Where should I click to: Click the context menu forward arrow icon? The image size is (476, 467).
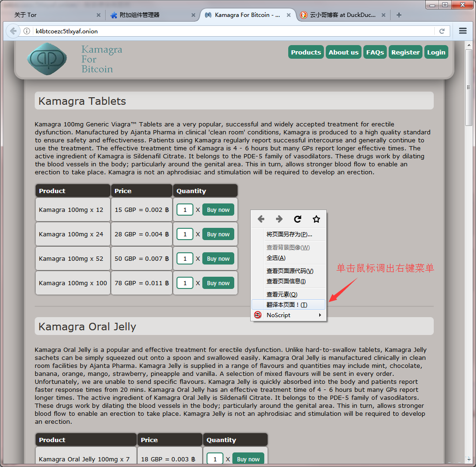[279, 219]
